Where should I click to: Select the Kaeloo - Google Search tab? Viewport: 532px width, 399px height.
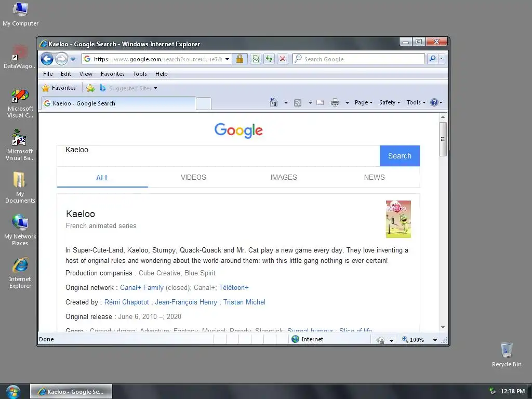point(118,103)
